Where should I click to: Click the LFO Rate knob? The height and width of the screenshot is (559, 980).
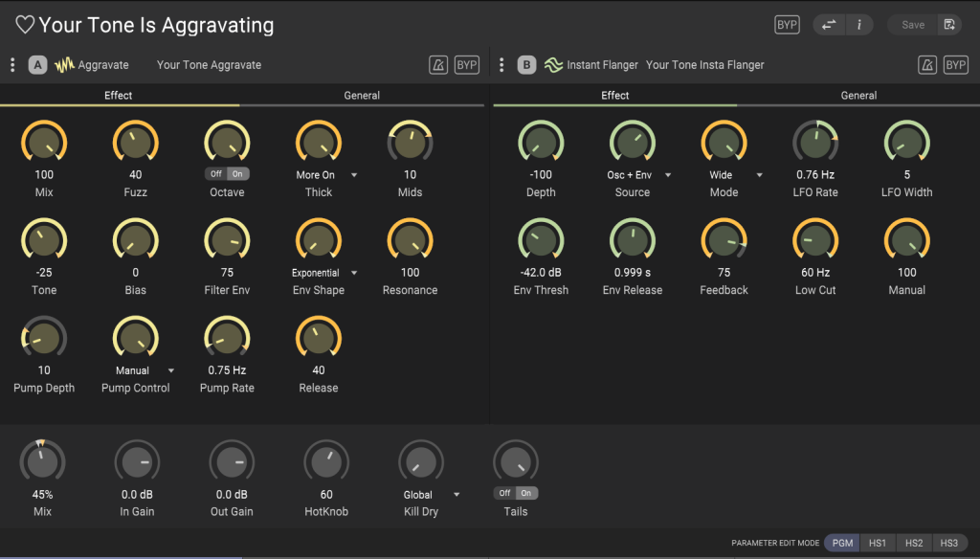point(815,142)
